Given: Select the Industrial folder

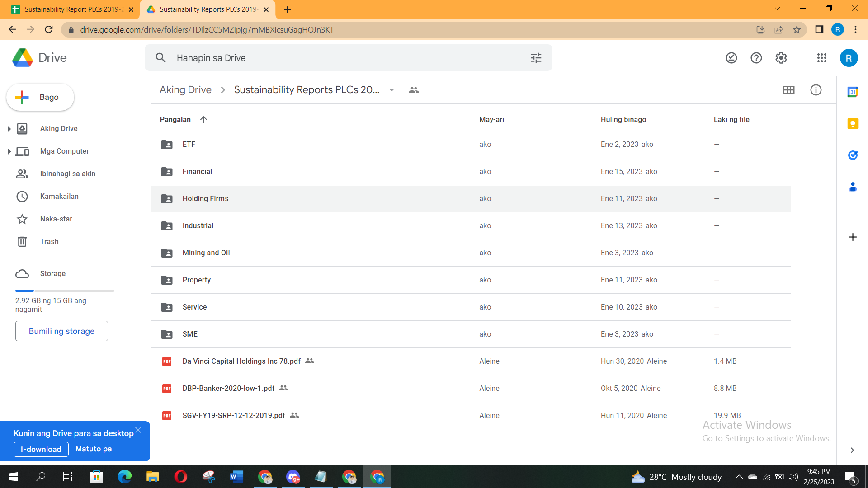Looking at the screenshot, I should tap(471, 226).
